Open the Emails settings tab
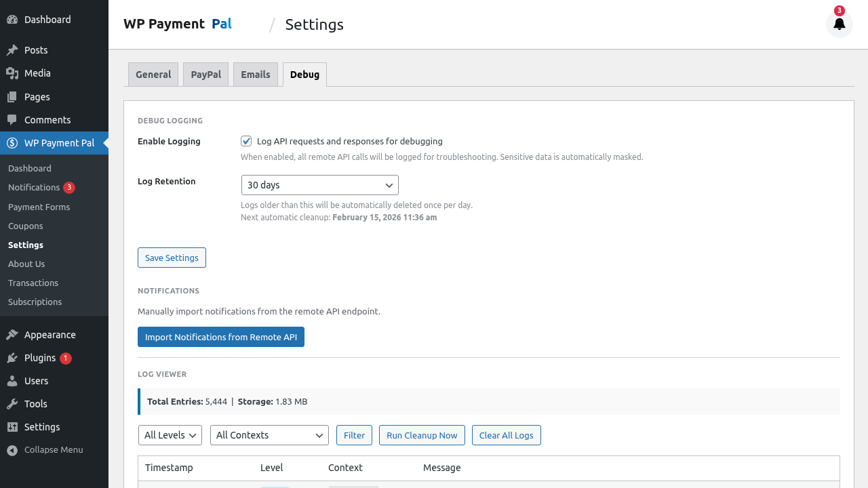 (255, 75)
